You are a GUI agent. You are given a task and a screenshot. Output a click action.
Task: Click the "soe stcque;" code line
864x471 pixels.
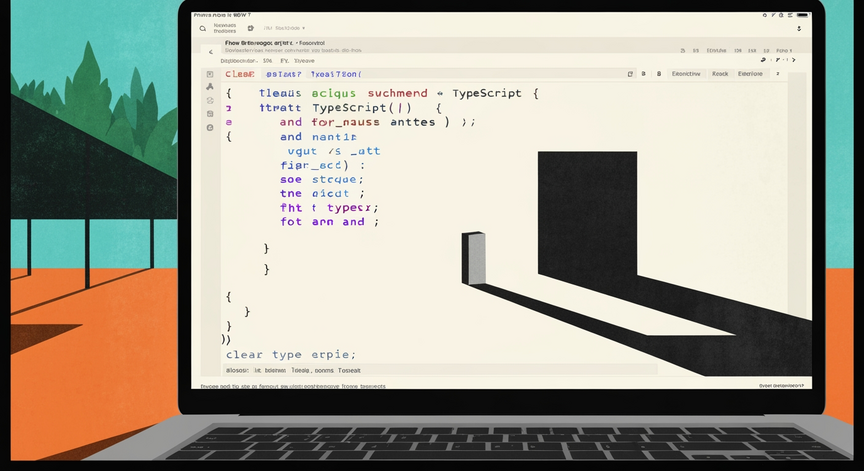point(322,180)
